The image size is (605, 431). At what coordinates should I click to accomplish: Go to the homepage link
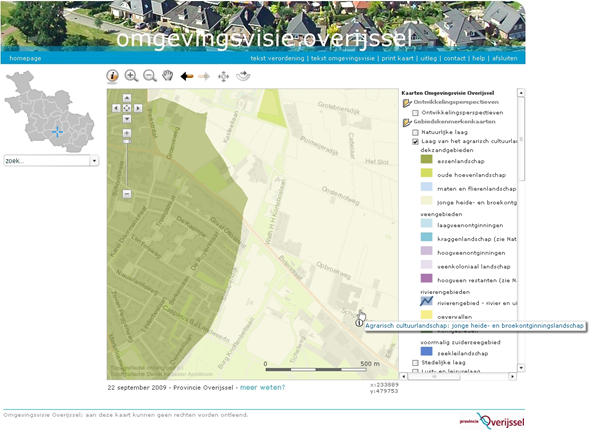[25, 58]
